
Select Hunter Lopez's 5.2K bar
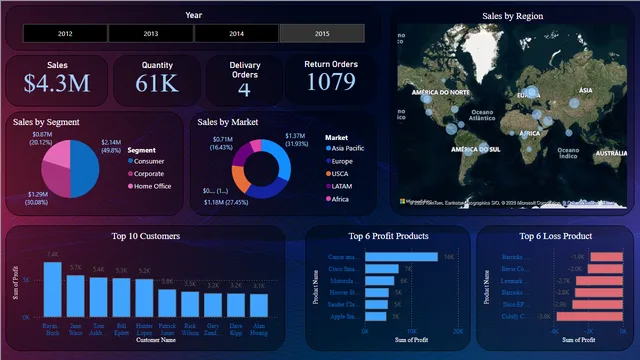pos(144,298)
